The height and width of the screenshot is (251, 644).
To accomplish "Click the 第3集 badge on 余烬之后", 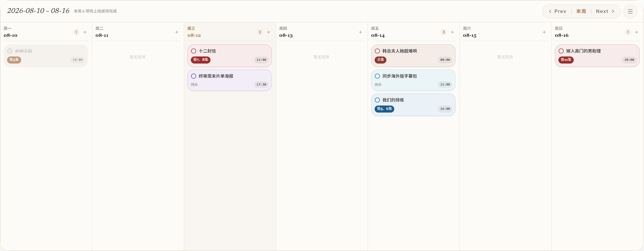I will pyautogui.click(x=14, y=60).
